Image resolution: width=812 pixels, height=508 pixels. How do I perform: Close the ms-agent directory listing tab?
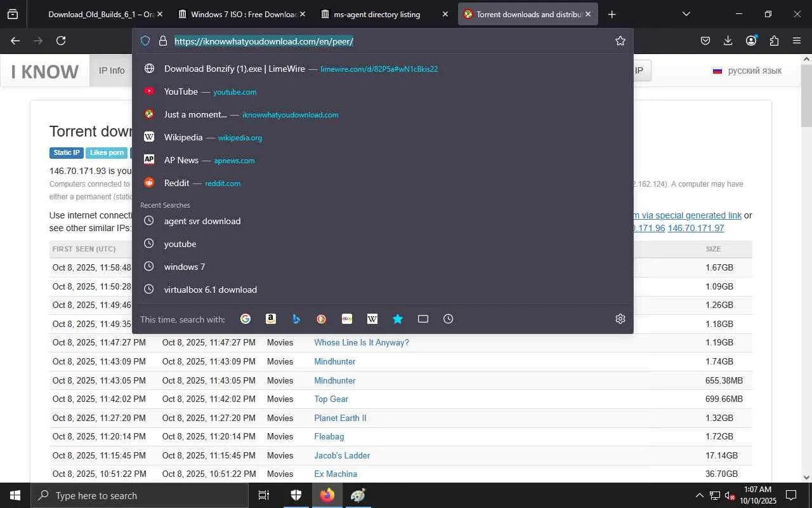[x=445, y=14]
